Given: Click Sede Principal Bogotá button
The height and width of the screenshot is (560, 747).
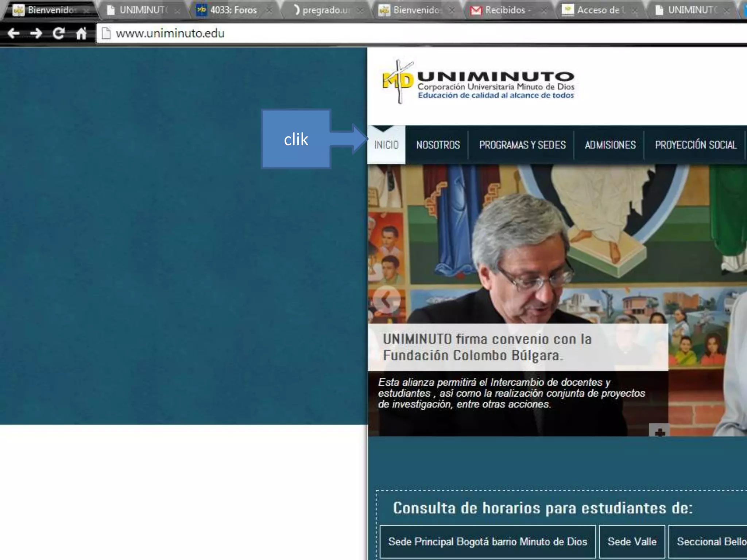Looking at the screenshot, I should coord(487,541).
